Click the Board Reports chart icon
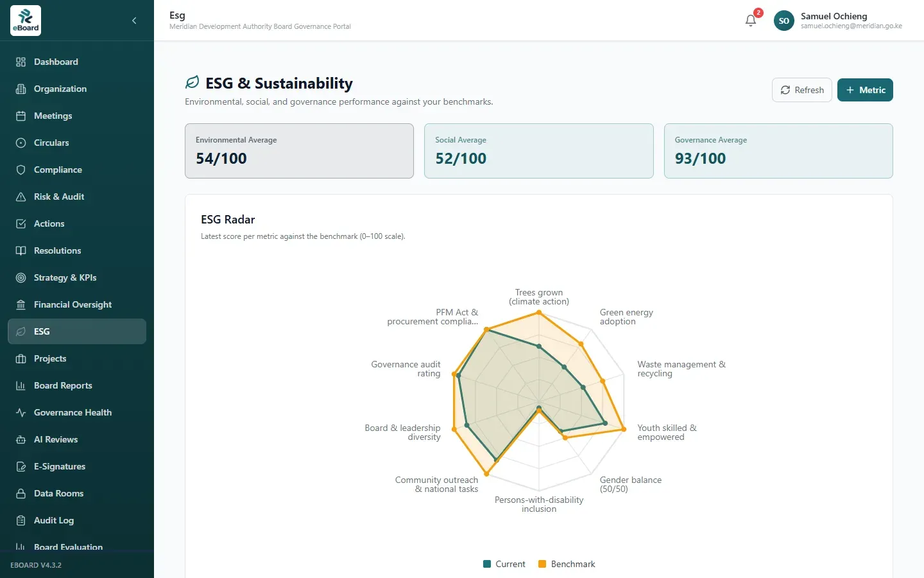This screenshot has width=924, height=578. (21, 385)
